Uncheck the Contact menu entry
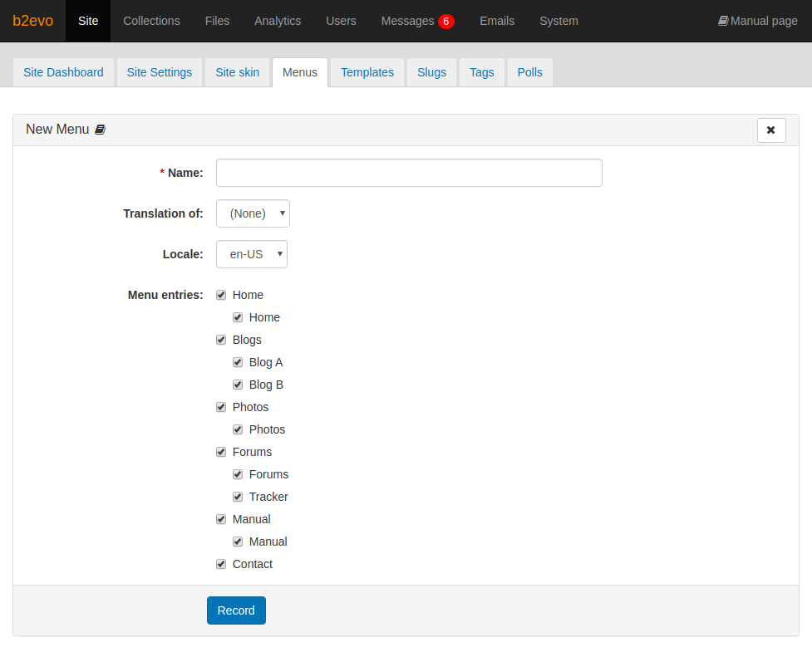812x652 pixels. pyautogui.click(x=221, y=564)
